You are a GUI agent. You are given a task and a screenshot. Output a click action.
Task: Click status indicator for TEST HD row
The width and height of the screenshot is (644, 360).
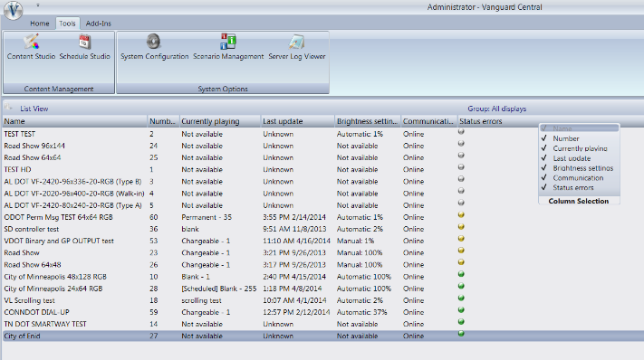point(461,167)
